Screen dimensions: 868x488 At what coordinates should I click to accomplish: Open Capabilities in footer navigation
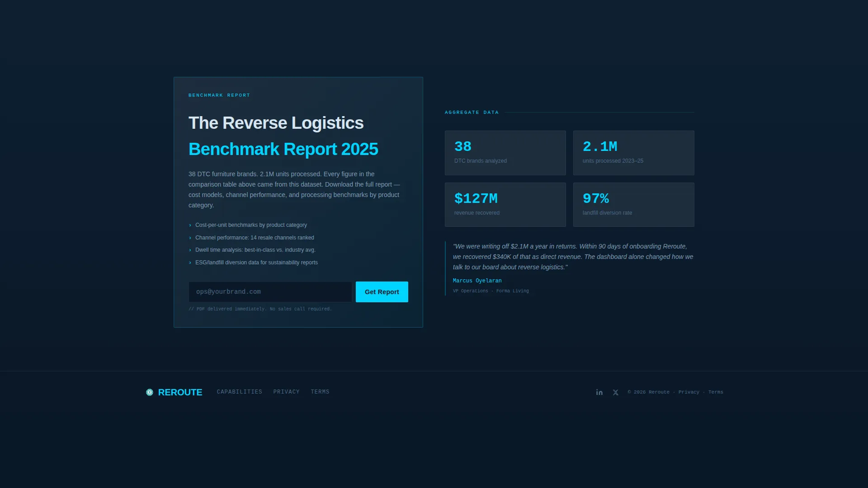(239, 392)
